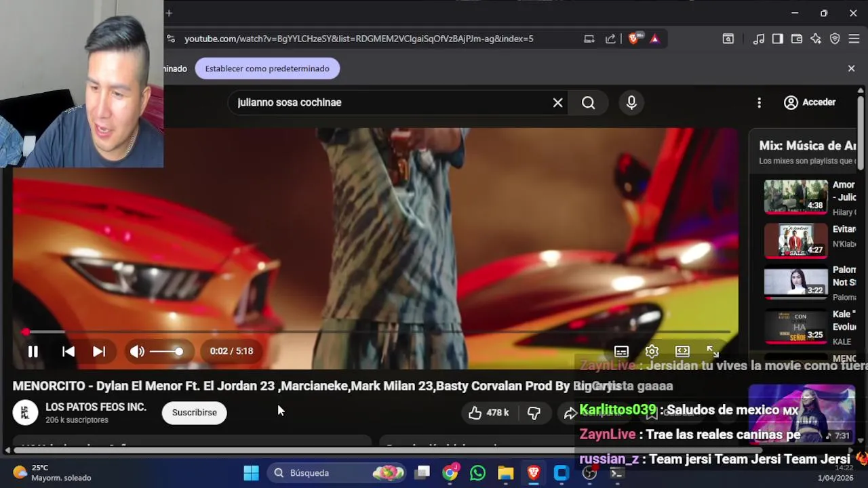Screen dimensions: 868x488
Task: Click Establecer como predeterminado button
Action: tap(267, 68)
